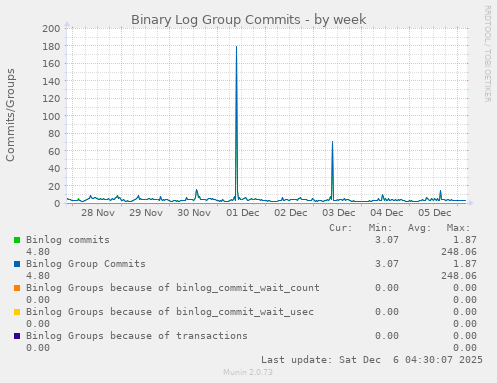
Task: Click the 4.80 value under Binlog commits
Action: click(38, 252)
